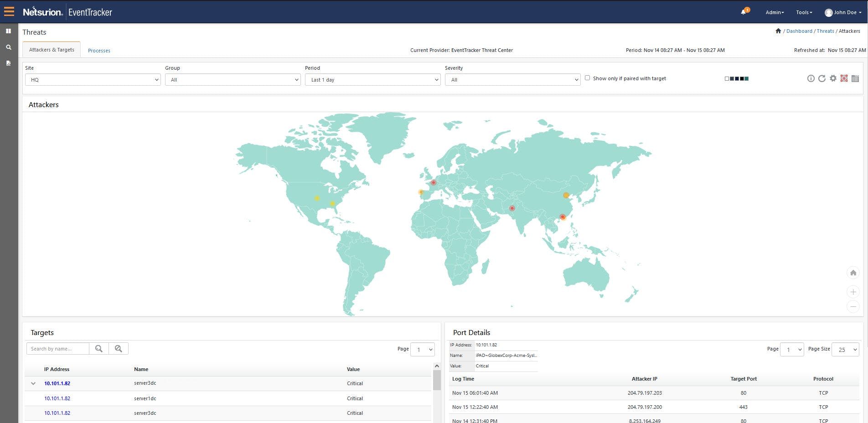Click the Threats breadcrumb link
868x423 pixels.
pos(825,31)
